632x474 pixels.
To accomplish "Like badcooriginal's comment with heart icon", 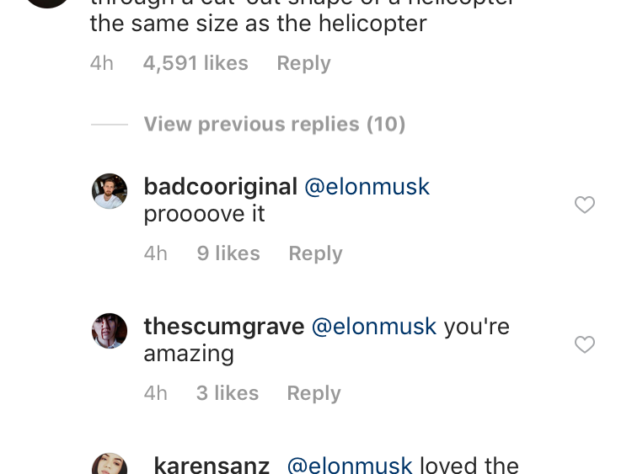I will point(584,204).
